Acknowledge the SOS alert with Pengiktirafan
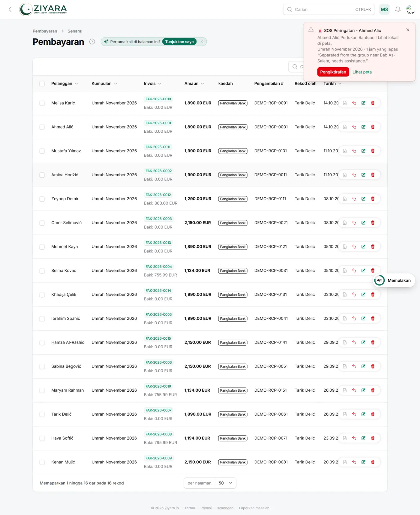 pos(333,72)
